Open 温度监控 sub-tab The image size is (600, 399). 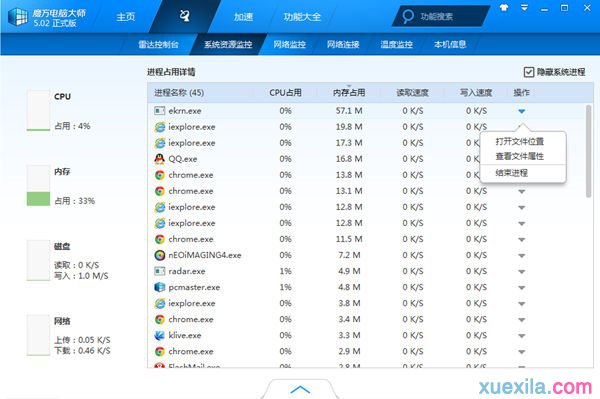tap(397, 44)
